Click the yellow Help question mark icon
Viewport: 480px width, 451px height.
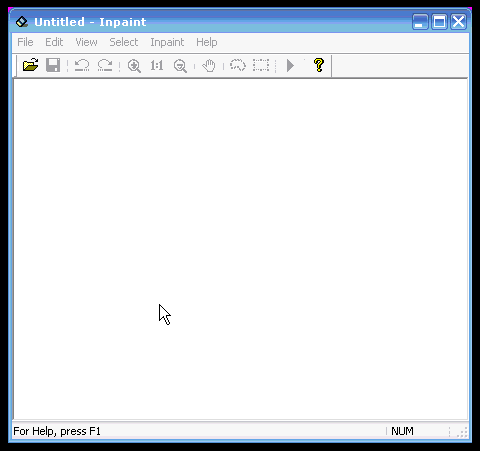(319, 65)
